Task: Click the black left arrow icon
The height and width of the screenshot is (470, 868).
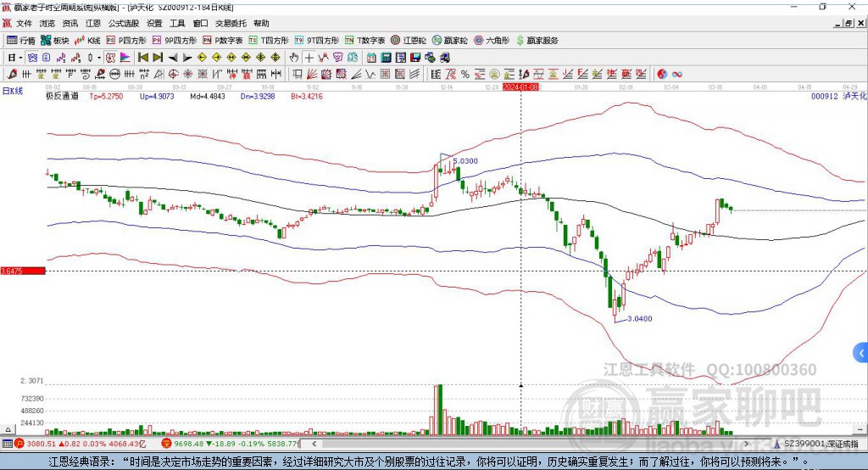Action: (x=173, y=58)
